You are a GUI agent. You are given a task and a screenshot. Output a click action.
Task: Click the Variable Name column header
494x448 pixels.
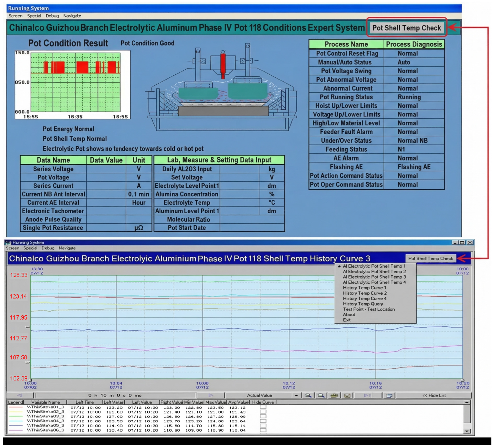coord(45,402)
